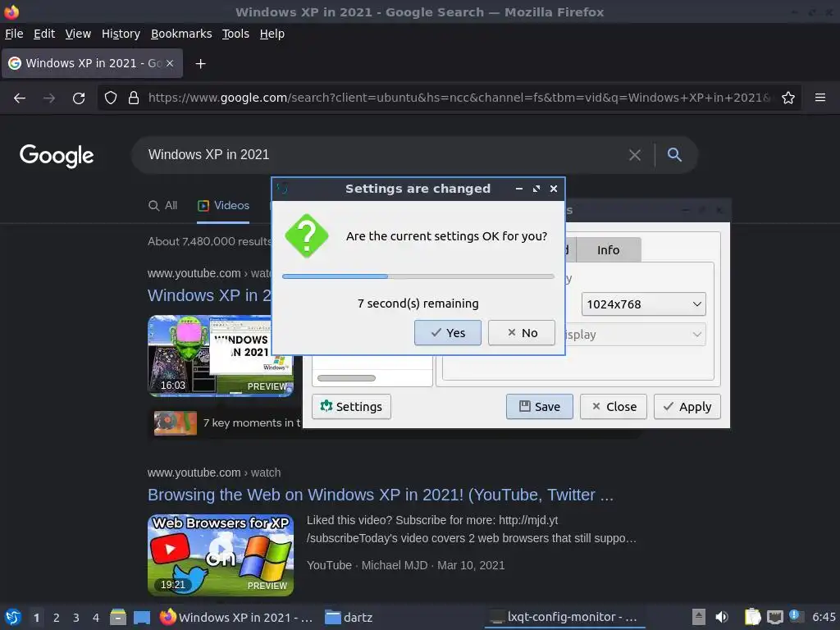The height and width of the screenshot is (630, 840).
Task: Maximize the Settings are changed dialog
Action: [536, 189]
